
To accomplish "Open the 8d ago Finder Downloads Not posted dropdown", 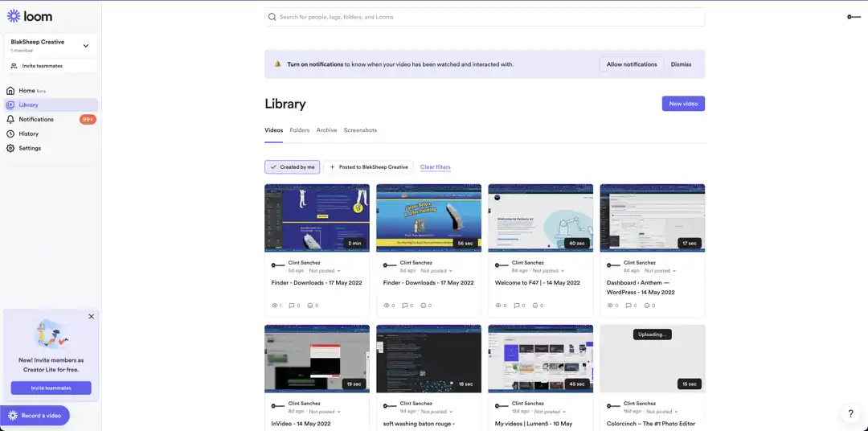I will 436,271.
